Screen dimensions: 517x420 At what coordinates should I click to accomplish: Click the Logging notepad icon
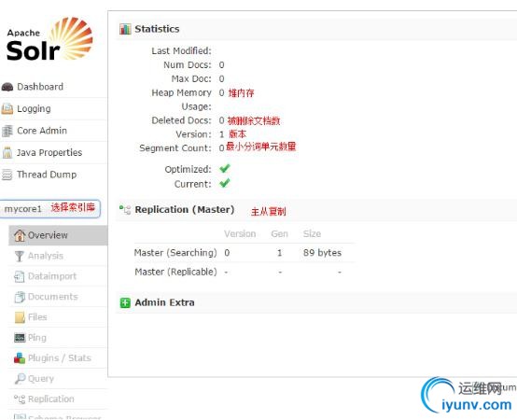[7, 109]
